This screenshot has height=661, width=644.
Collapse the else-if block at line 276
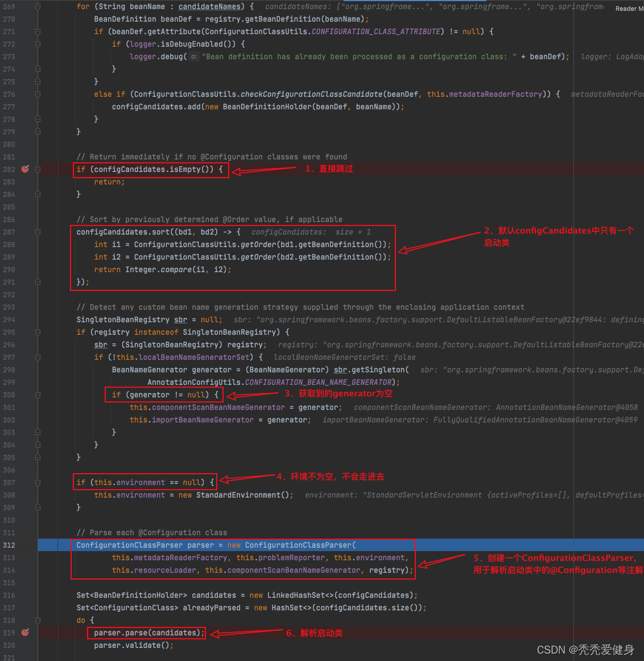point(38,94)
